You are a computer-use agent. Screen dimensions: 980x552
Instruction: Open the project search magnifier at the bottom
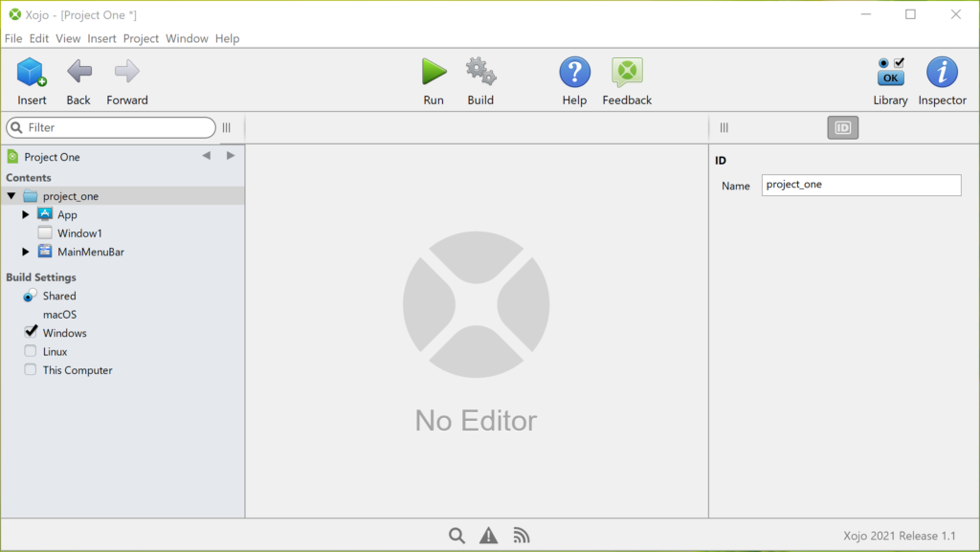[x=457, y=535]
